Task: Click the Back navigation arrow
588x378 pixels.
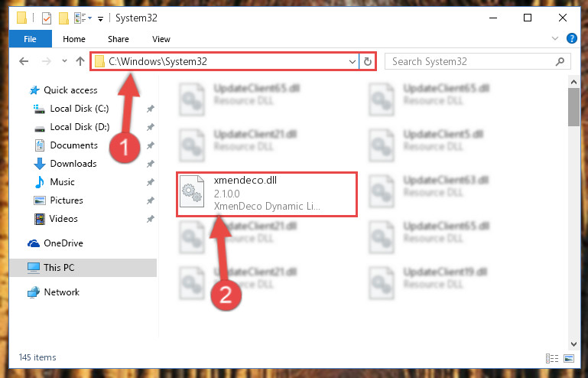Action: coord(24,61)
